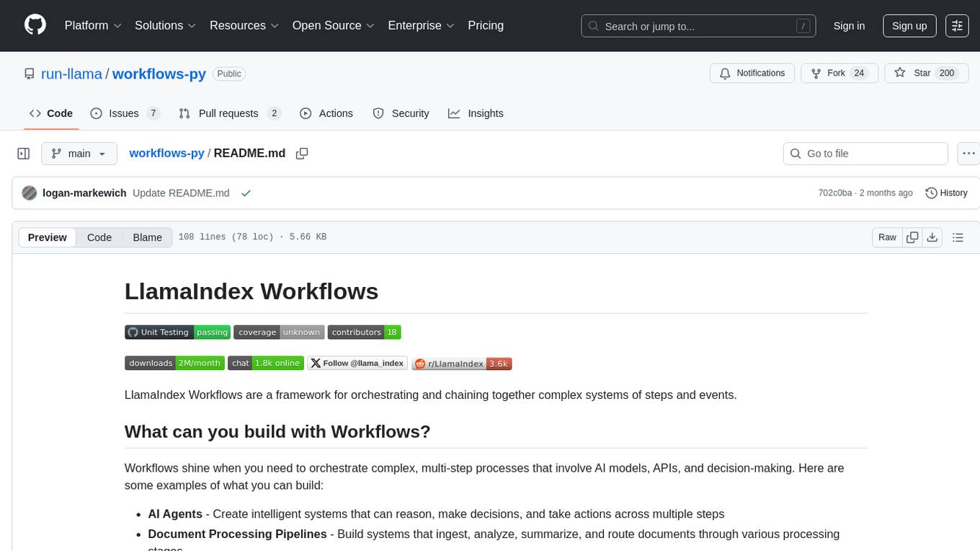Open the README outline list
Image resolution: width=980 pixels, height=551 pixels.
[x=958, y=237]
